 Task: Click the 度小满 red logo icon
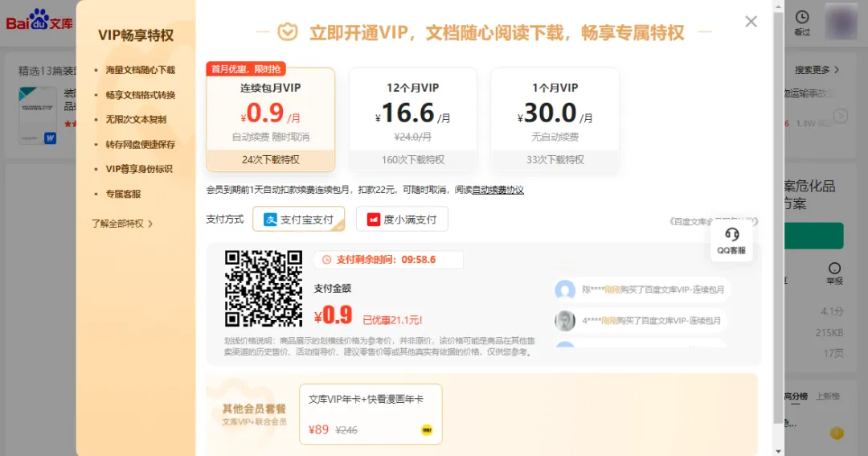(x=374, y=220)
